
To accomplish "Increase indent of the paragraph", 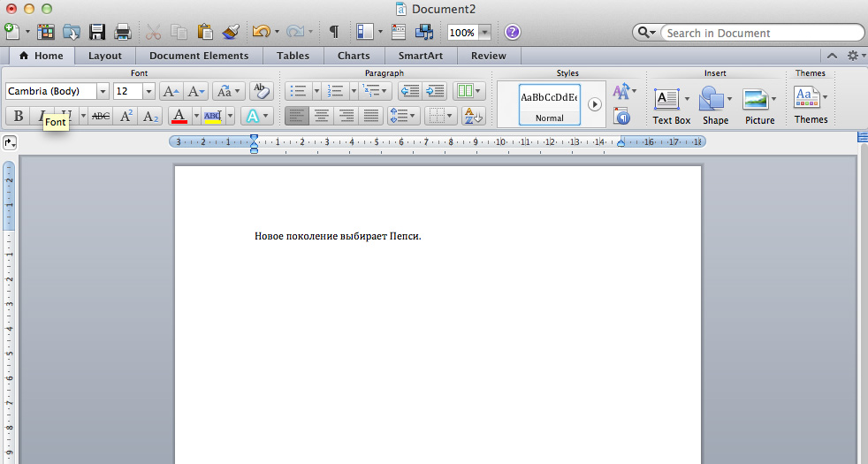I will point(435,91).
